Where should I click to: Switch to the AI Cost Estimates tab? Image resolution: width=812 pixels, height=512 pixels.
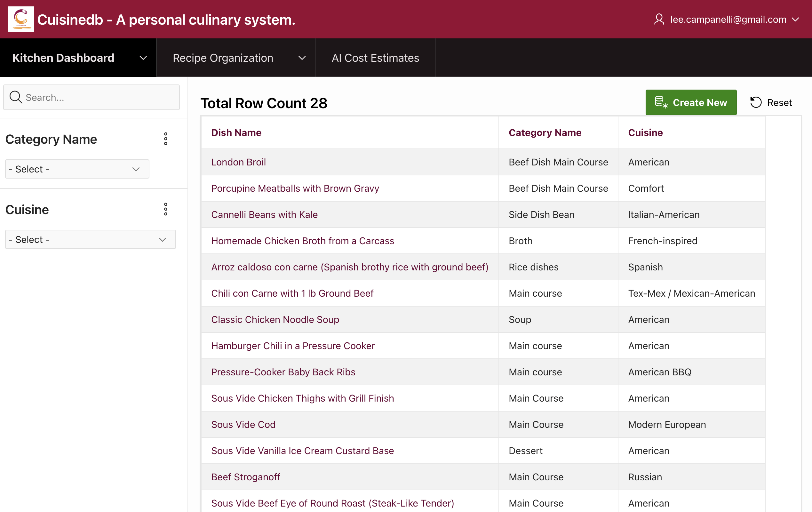pyautogui.click(x=375, y=58)
